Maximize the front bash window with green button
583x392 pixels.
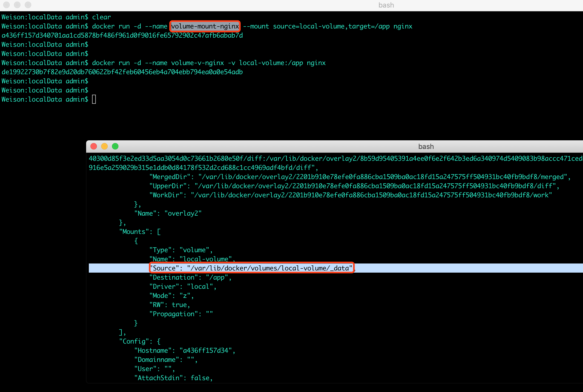[115, 146]
